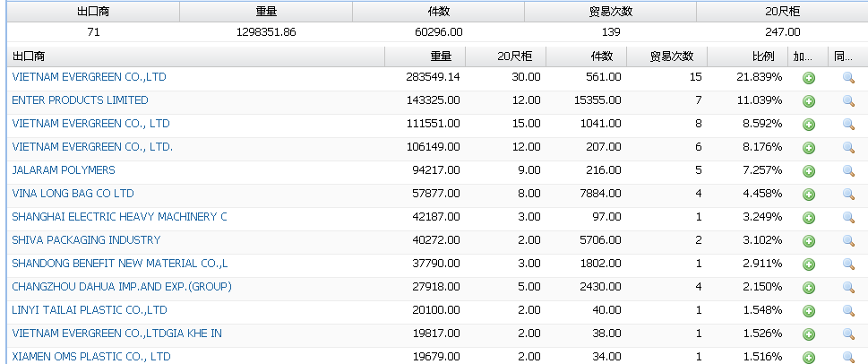Click summary table 贸易次数 header
Viewport: 868px width, 364px height.
tap(611, 12)
